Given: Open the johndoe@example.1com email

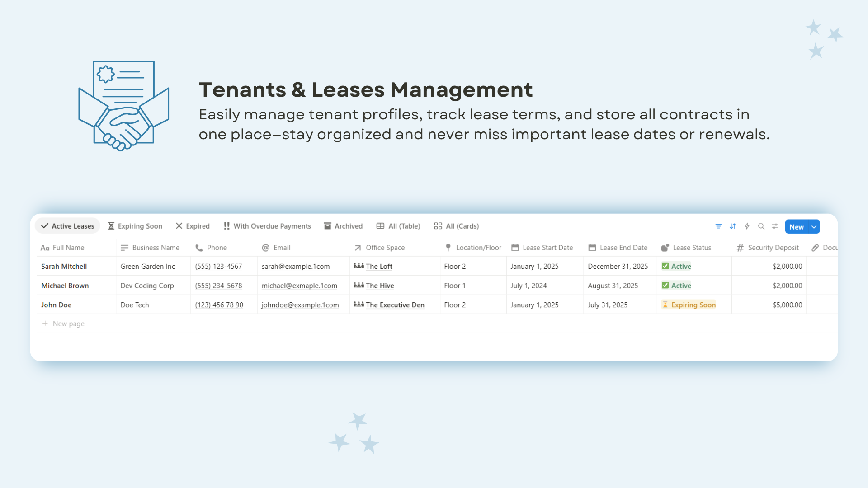Looking at the screenshot, I should coord(300,305).
